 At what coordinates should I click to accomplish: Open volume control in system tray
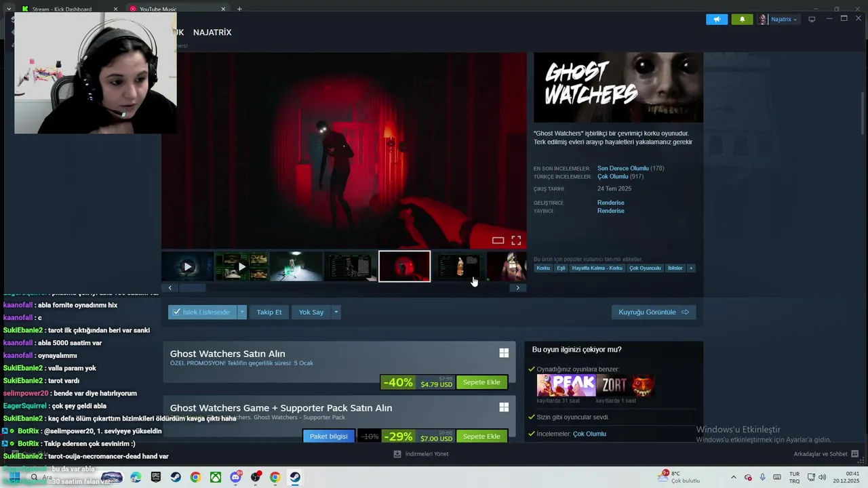(823, 477)
